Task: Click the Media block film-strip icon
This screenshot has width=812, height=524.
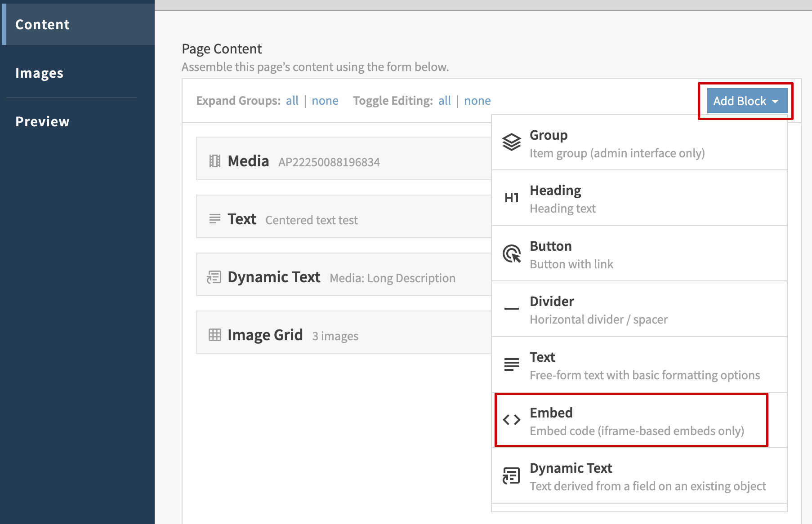Action: (x=215, y=160)
